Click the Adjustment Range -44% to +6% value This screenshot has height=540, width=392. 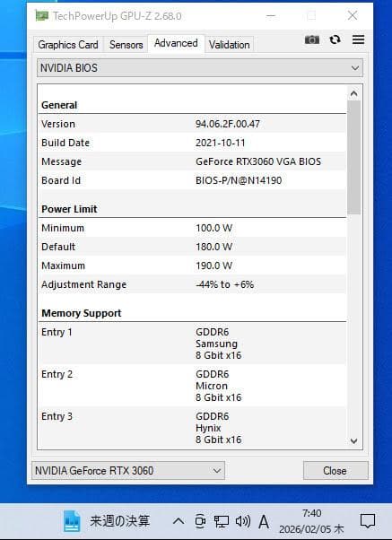click(x=224, y=284)
